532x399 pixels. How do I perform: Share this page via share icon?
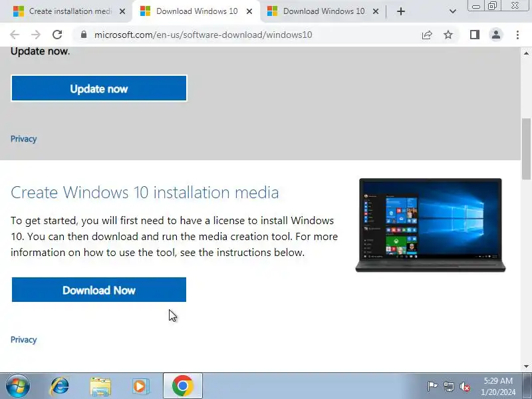427,35
